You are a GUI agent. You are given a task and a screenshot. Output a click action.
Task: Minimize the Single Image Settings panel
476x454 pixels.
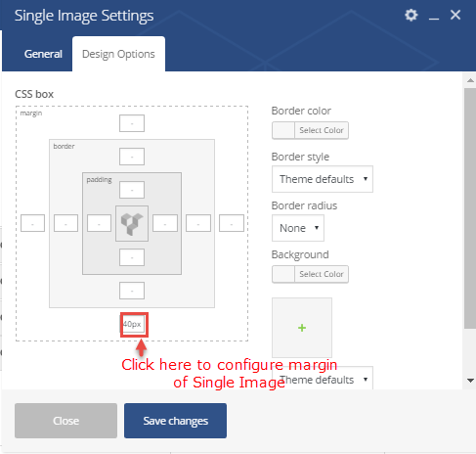[x=434, y=16]
